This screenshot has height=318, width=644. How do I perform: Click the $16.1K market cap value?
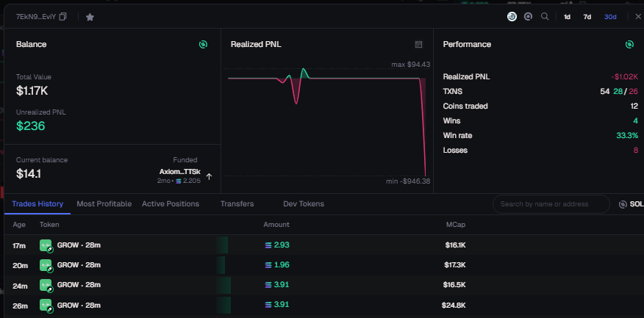tap(456, 245)
